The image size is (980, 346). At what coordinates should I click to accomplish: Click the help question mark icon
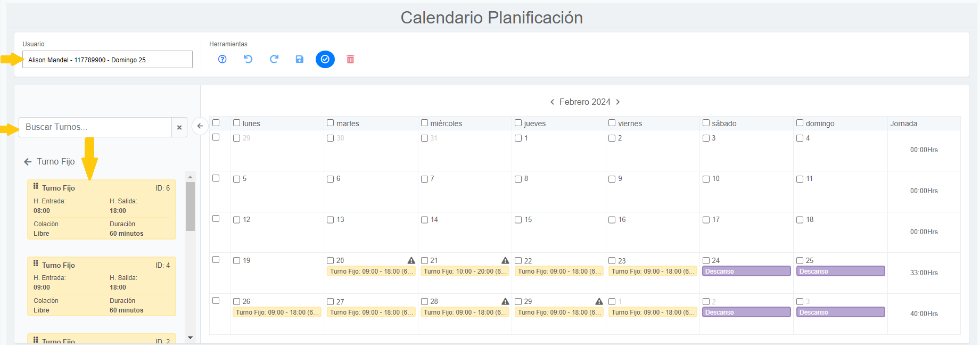223,59
